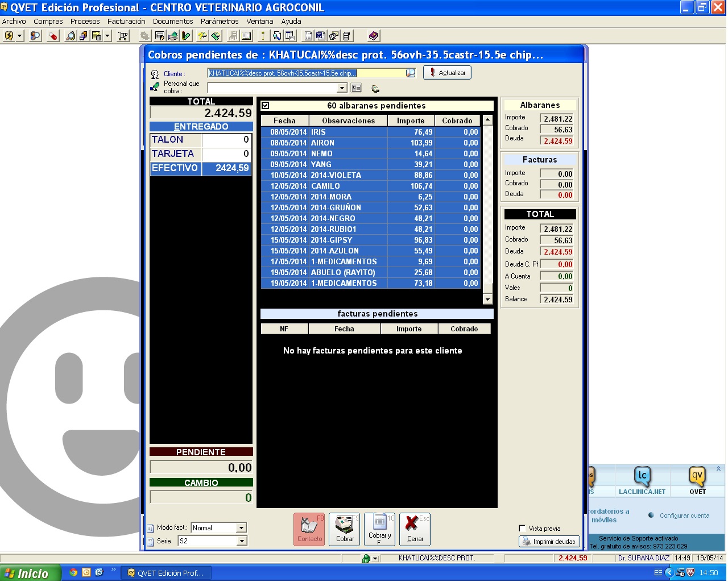Image resolution: width=728 pixels, height=582 pixels.
Task: Click the ID card icon next to Personal que cobra
Action: (x=357, y=88)
